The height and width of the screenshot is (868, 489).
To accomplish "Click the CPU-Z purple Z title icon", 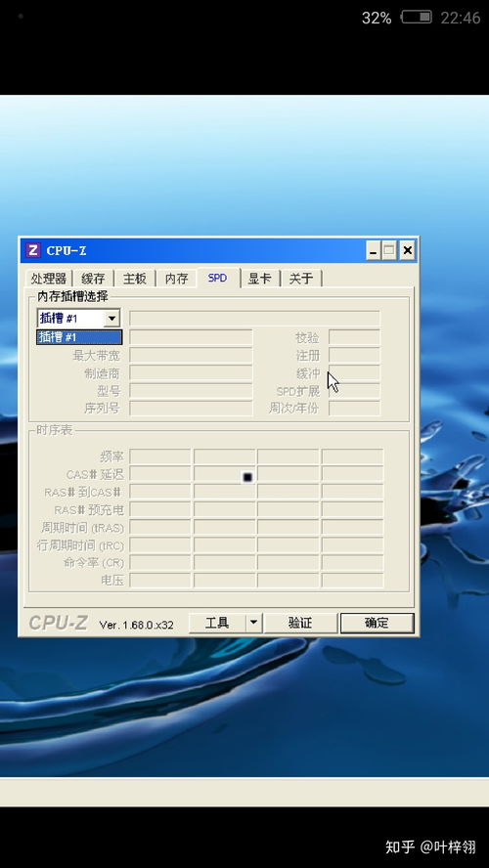I will pyautogui.click(x=33, y=250).
